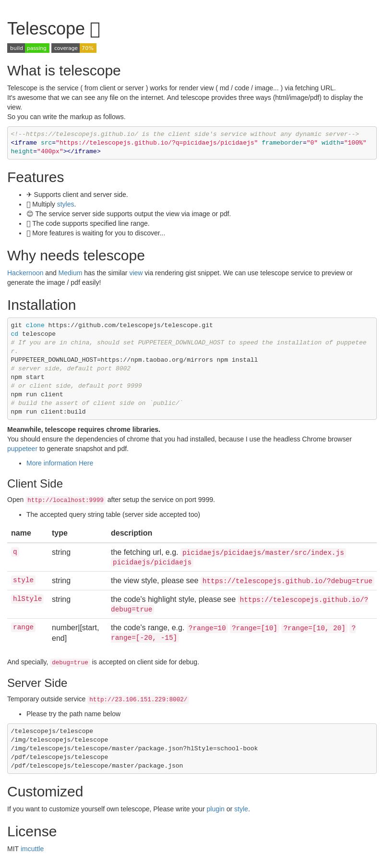Open the style link in Customized
This screenshot has height=868, width=384.
pyautogui.click(x=241, y=809)
